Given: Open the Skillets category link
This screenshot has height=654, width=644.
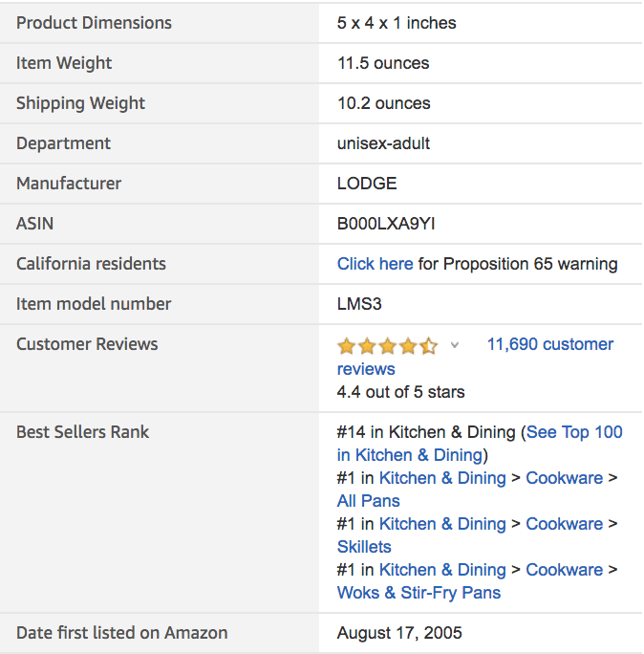Looking at the screenshot, I should click(364, 547).
